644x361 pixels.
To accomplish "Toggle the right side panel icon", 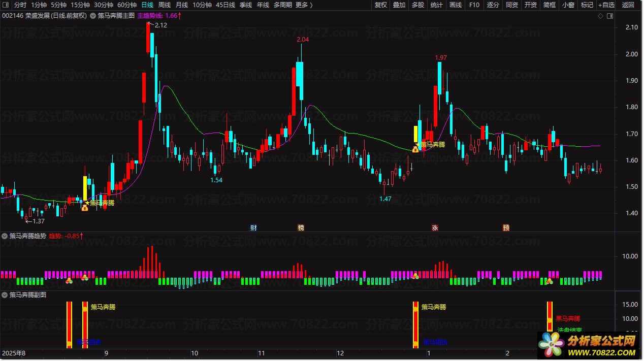I will [x=610, y=16].
